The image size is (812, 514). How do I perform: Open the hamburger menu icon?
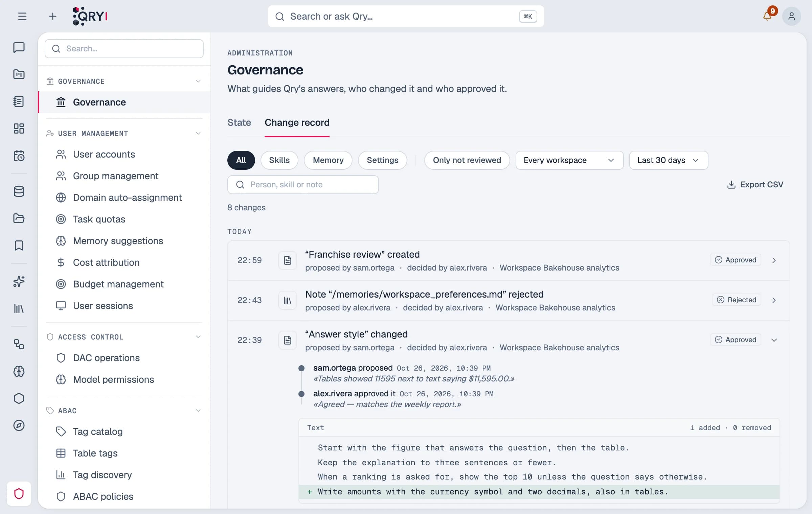tap(22, 16)
